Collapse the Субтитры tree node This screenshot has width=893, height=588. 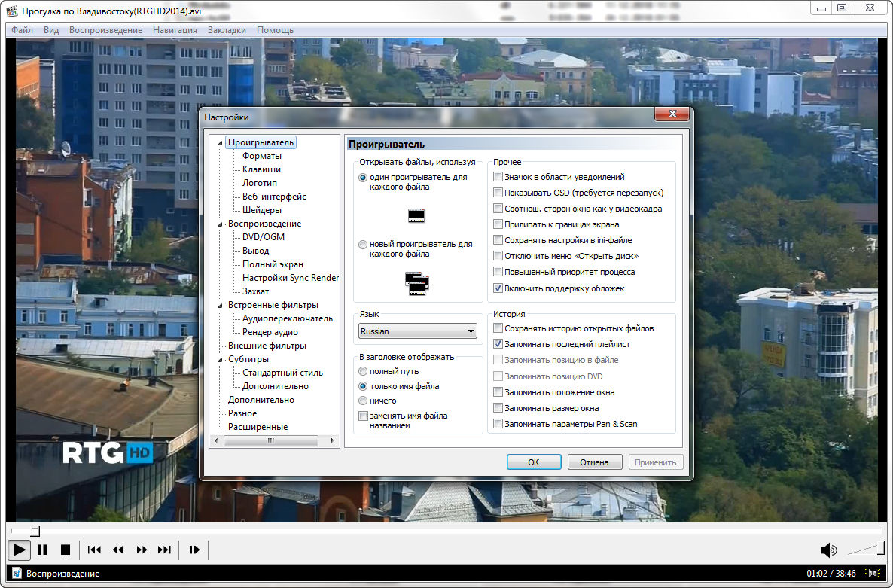click(x=220, y=359)
